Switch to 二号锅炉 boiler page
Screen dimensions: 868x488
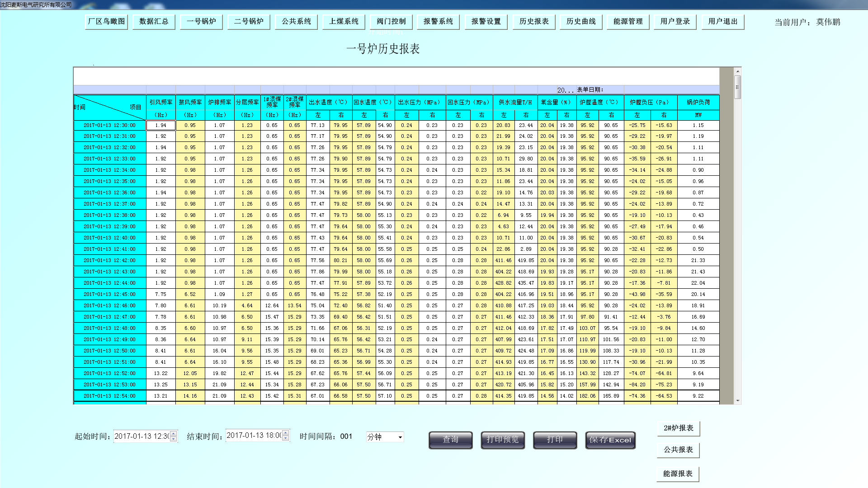pos(249,22)
